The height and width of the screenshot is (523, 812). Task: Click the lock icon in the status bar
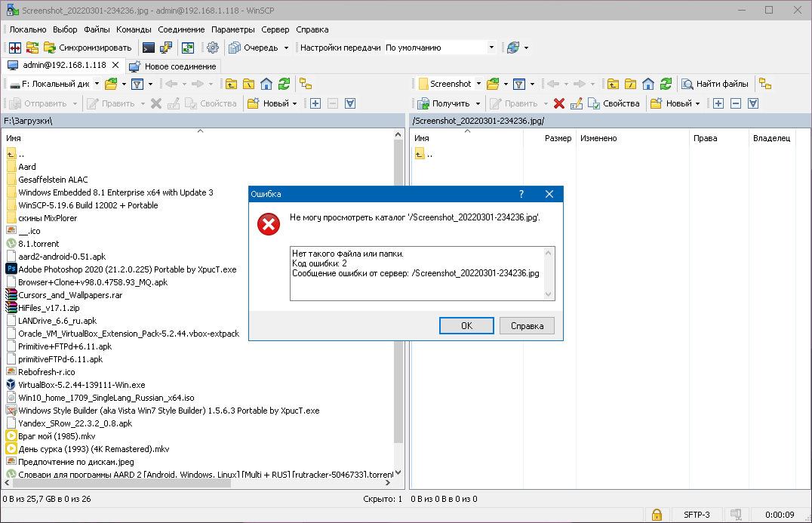[657, 515]
